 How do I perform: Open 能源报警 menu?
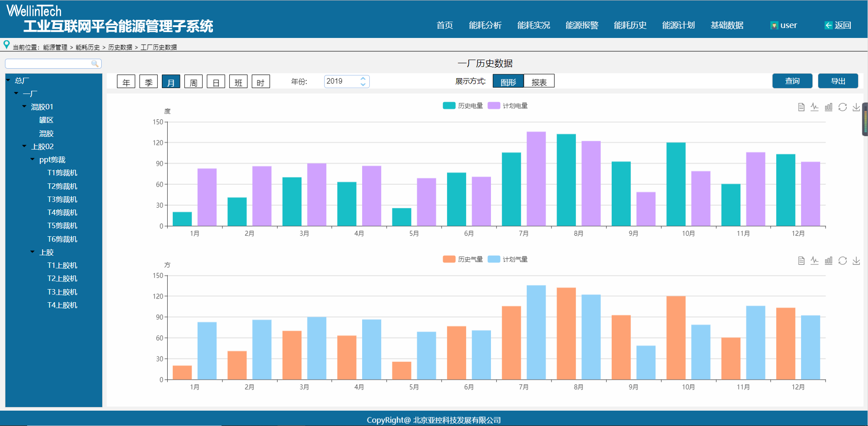[582, 25]
